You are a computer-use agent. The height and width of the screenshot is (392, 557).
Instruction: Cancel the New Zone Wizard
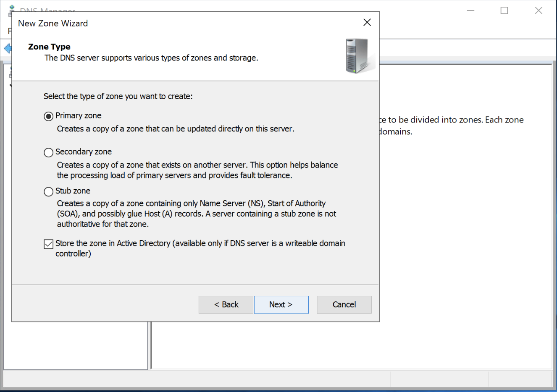coord(344,305)
